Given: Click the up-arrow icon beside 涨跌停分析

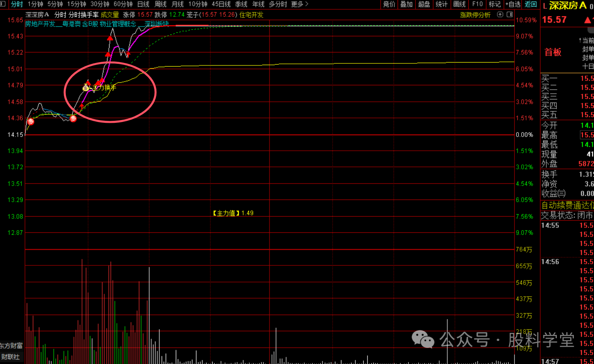Looking at the screenshot, I should 500,15.
